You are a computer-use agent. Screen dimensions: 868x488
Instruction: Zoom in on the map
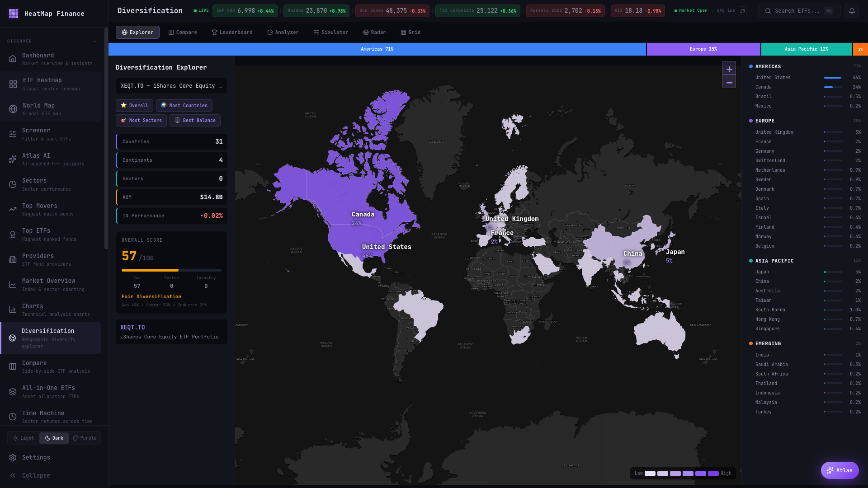pos(729,69)
